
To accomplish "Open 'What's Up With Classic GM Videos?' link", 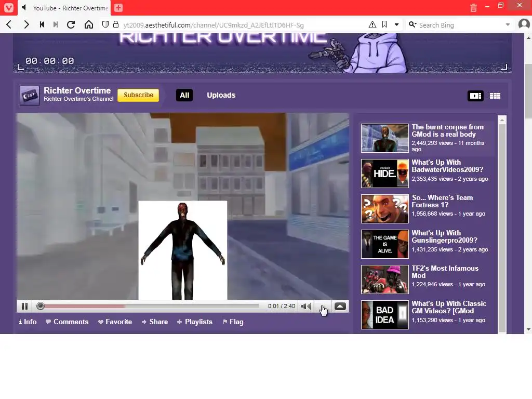I will pyautogui.click(x=449, y=307).
